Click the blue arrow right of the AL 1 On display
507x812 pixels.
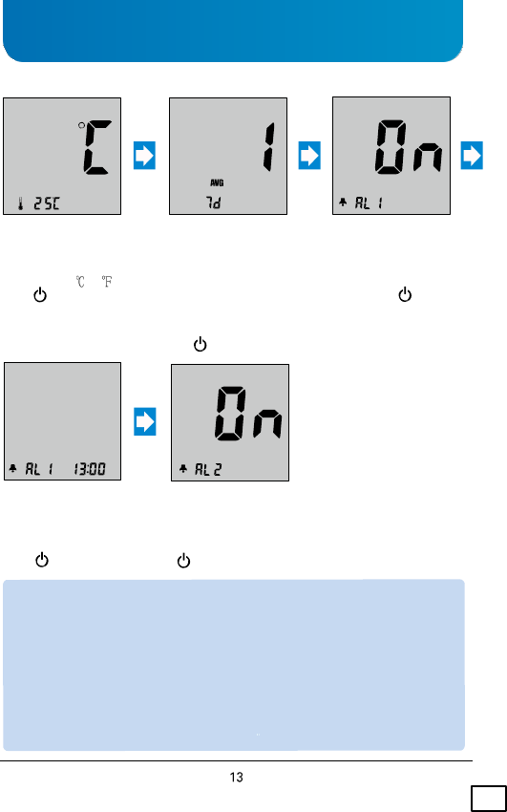click(472, 156)
